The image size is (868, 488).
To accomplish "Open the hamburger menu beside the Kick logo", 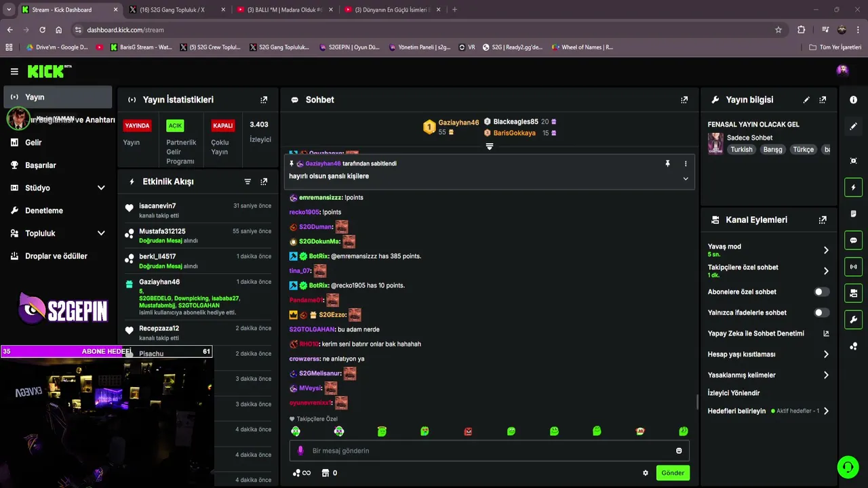I will coord(14,71).
